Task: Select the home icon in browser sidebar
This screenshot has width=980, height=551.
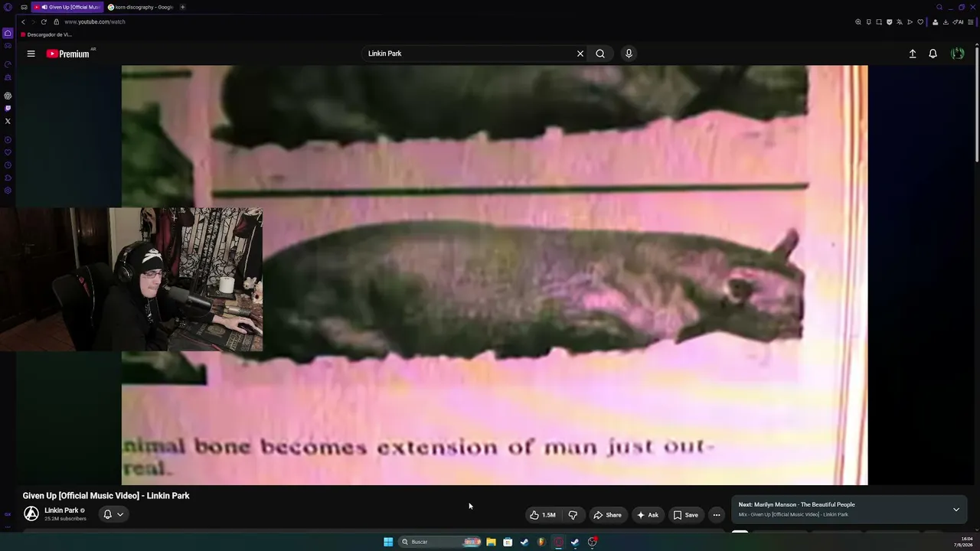Action: pyautogui.click(x=8, y=34)
